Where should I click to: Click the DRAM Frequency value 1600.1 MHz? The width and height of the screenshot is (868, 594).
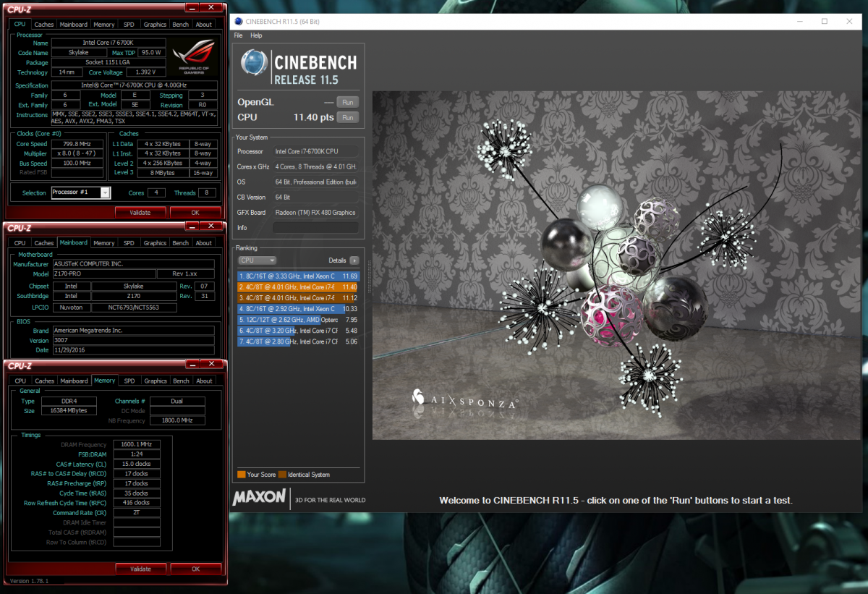pyautogui.click(x=135, y=445)
